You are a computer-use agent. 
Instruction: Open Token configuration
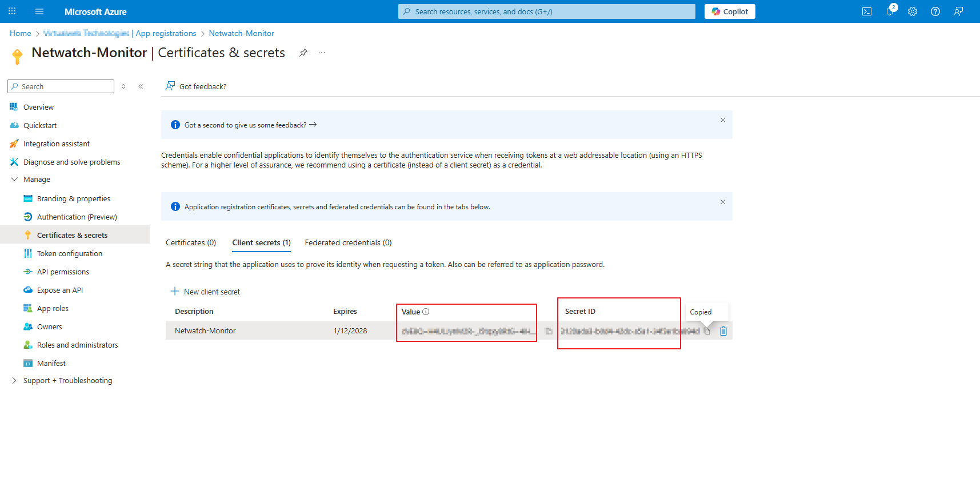tap(70, 253)
